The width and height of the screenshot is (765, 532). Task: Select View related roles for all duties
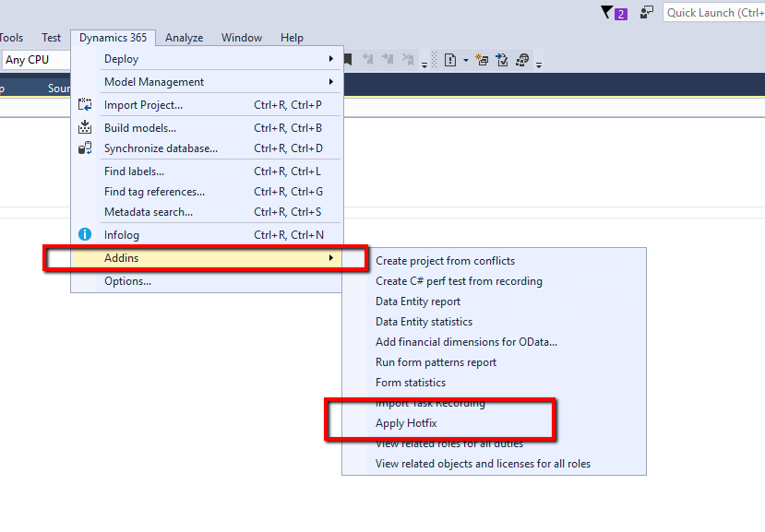pyautogui.click(x=495, y=443)
